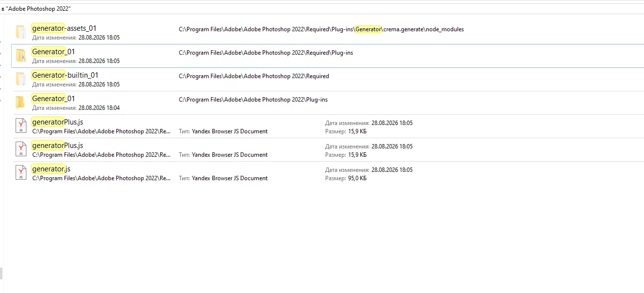Open the generator.js file name

51,169
